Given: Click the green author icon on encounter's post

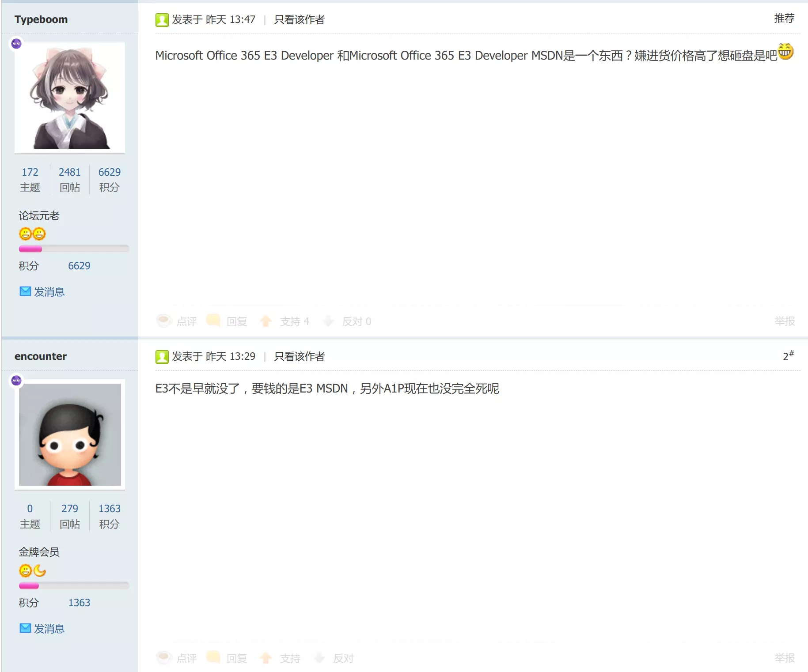Looking at the screenshot, I should click(x=162, y=357).
